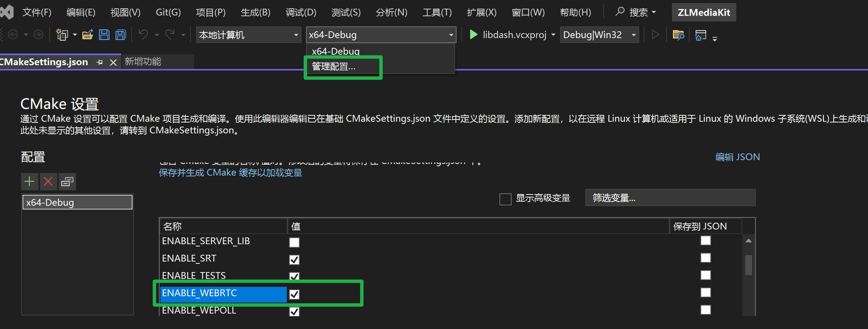Click the find in files folder icon

[x=678, y=35]
